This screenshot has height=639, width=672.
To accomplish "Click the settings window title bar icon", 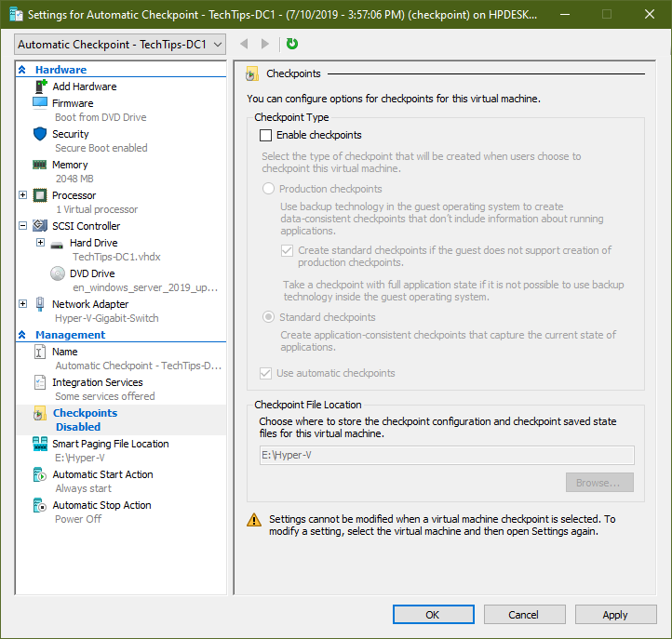I will (16, 14).
